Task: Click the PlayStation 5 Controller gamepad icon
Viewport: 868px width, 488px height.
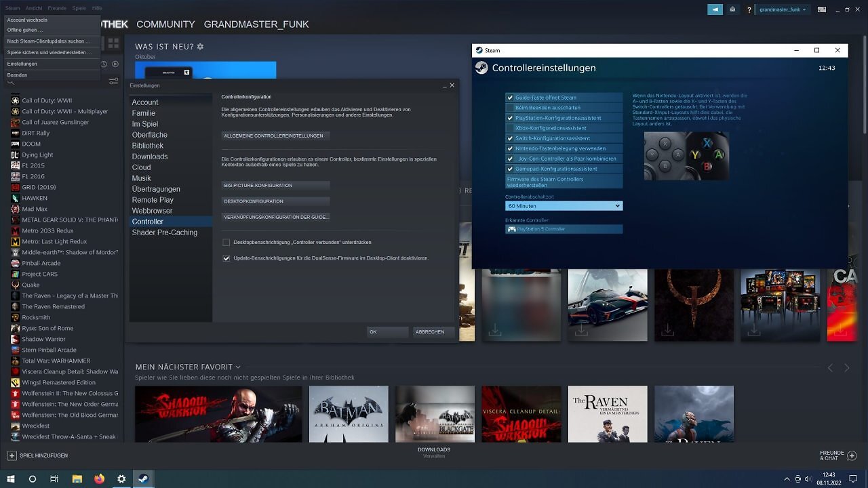Action: [x=512, y=229]
